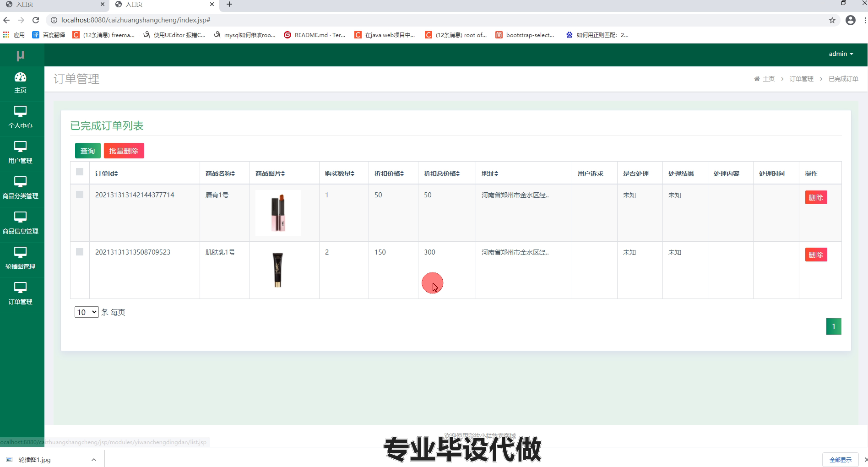Sort the table by 订单id column
Screen dimensions: 868x467
click(107, 174)
